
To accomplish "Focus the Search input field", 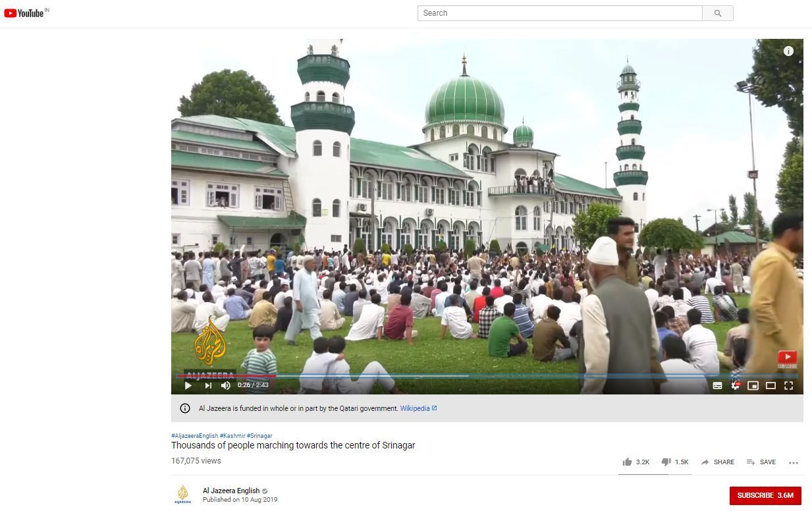I will (x=560, y=13).
